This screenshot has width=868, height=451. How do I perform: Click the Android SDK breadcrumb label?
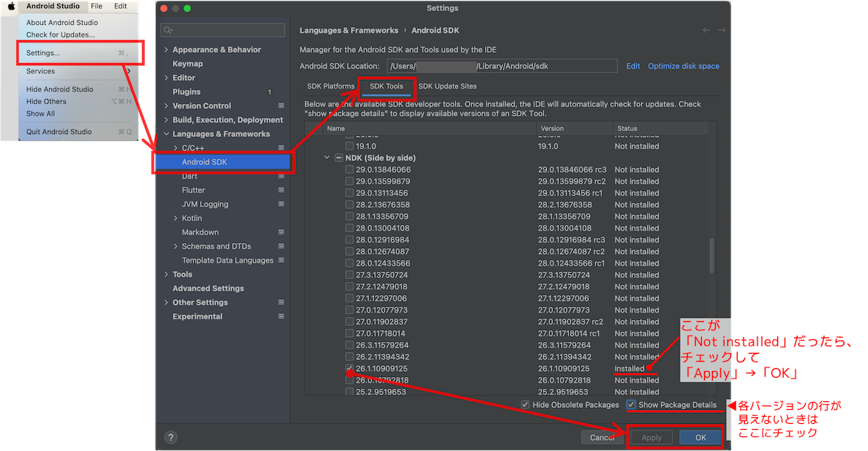point(435,31)
